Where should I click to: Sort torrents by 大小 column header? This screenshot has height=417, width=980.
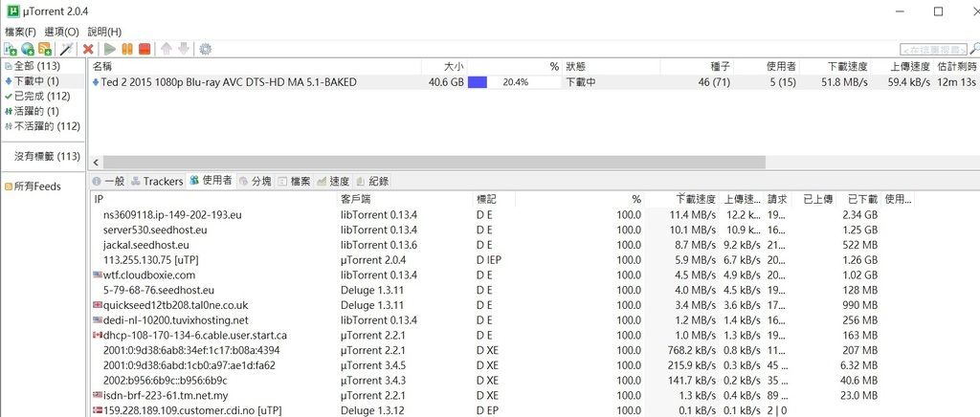(x=444, y=66)
